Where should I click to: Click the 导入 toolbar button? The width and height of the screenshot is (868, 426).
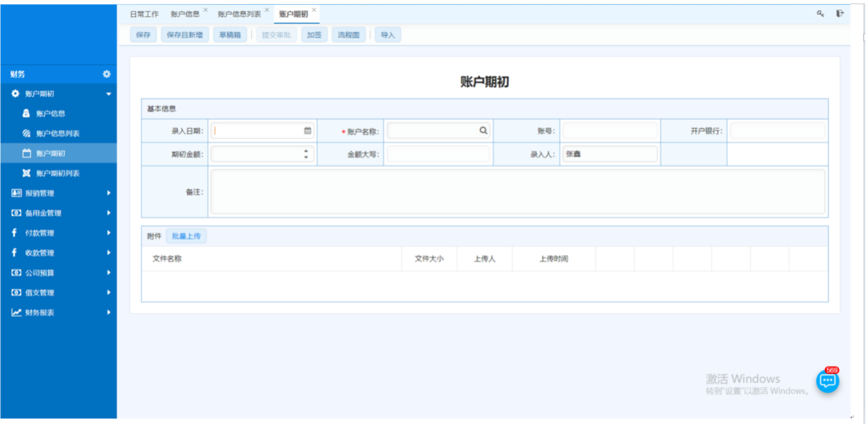coord(387,35)
